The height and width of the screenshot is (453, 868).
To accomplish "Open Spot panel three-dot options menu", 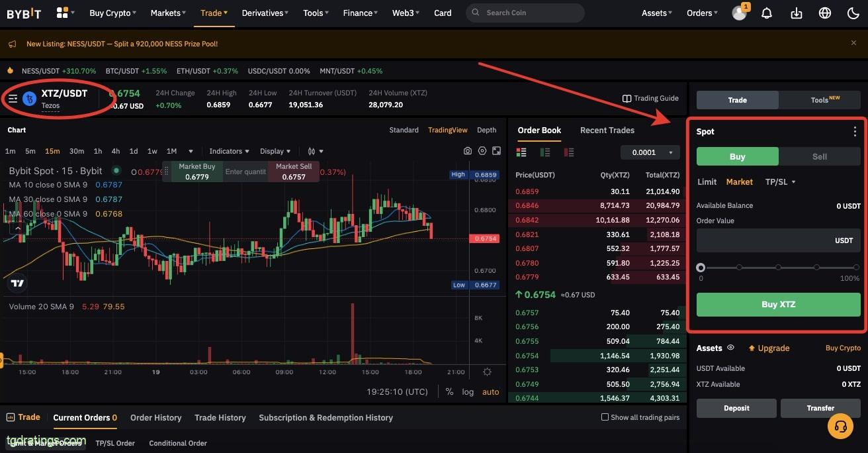I will click(x=855, y=131).
